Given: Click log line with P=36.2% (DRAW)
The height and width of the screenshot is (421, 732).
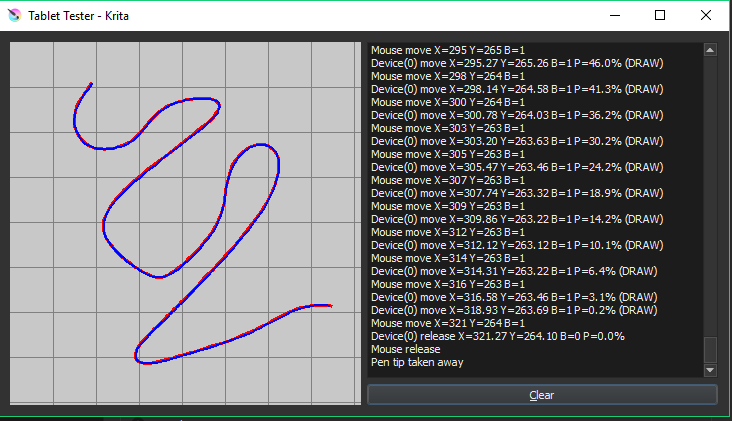Looking at the screenshot, I should tap(517, 115).
